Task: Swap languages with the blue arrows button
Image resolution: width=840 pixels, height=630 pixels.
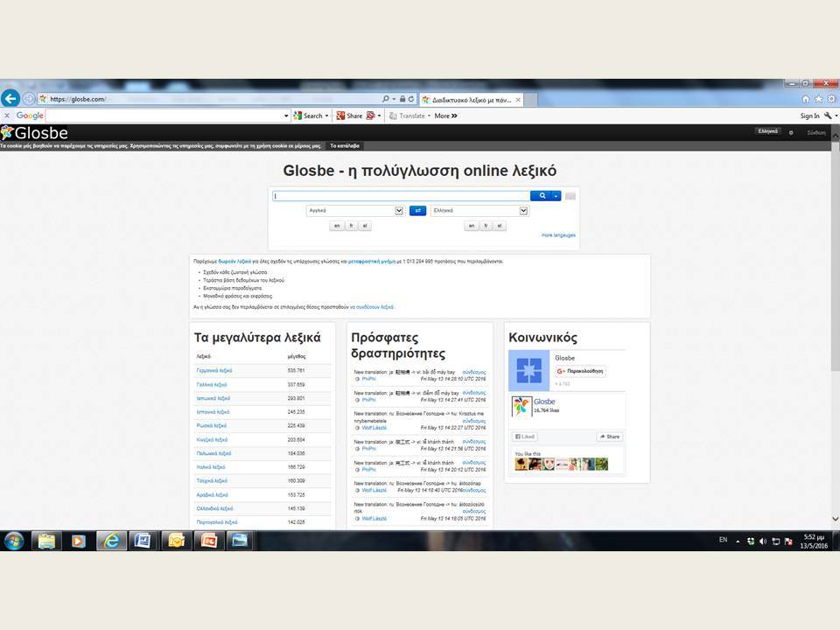Action: click(418, 211)
